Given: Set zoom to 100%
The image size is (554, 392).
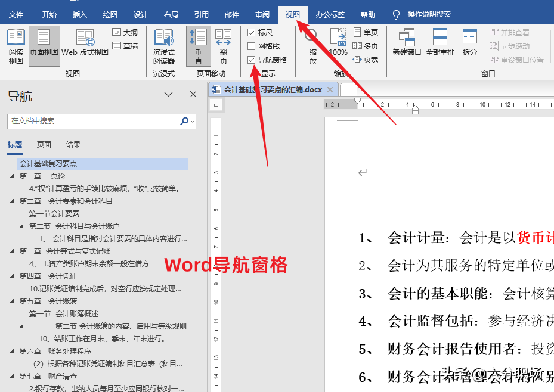Looking at the screenshot, I should [338, 42].
